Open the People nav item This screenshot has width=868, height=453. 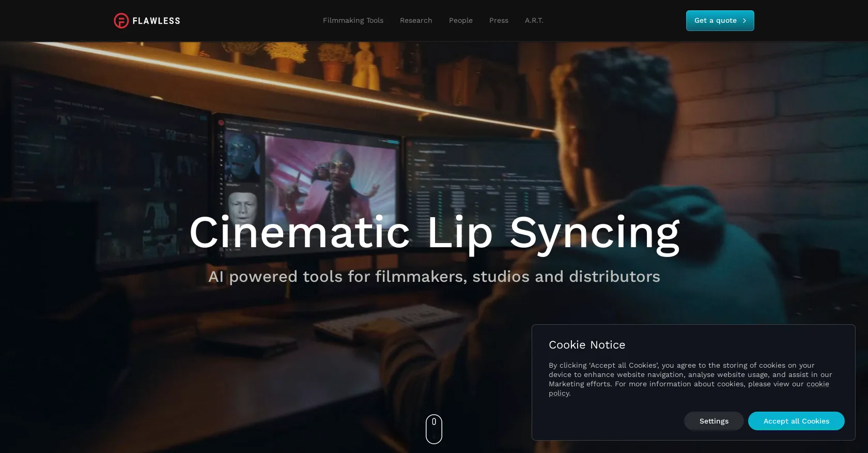tap(460, 21)
